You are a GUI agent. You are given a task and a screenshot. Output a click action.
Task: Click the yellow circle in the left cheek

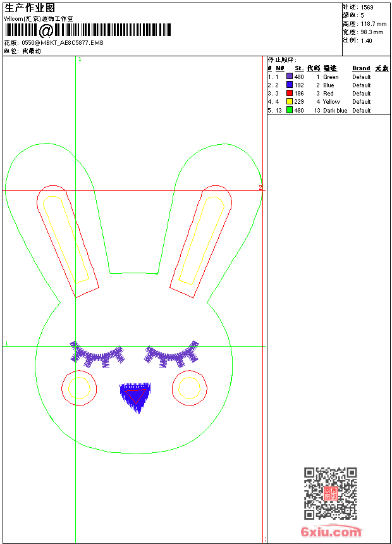click(x=79, y=388)
